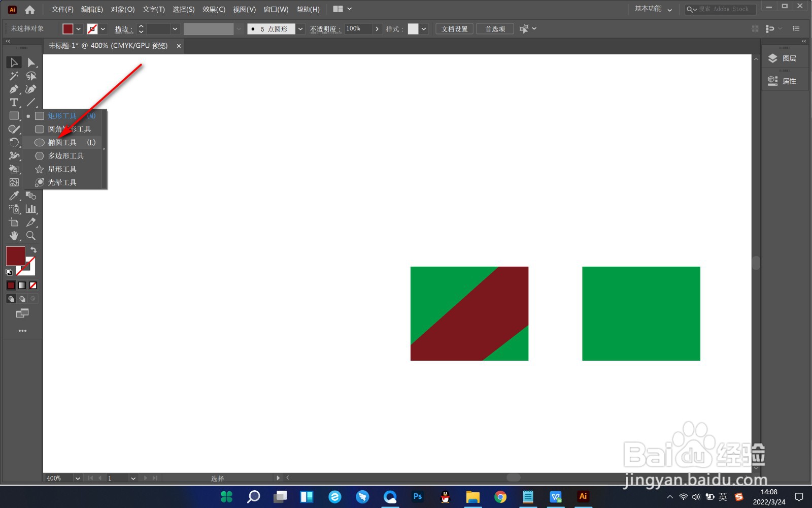812x508 pixels.
Task: Select the Slice tool
Action: [x=31, y=222]
